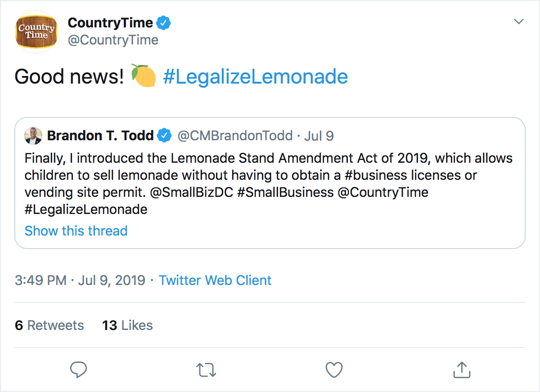
Task: Click the CountryTime display name
Action: click(x=110, y=22)
